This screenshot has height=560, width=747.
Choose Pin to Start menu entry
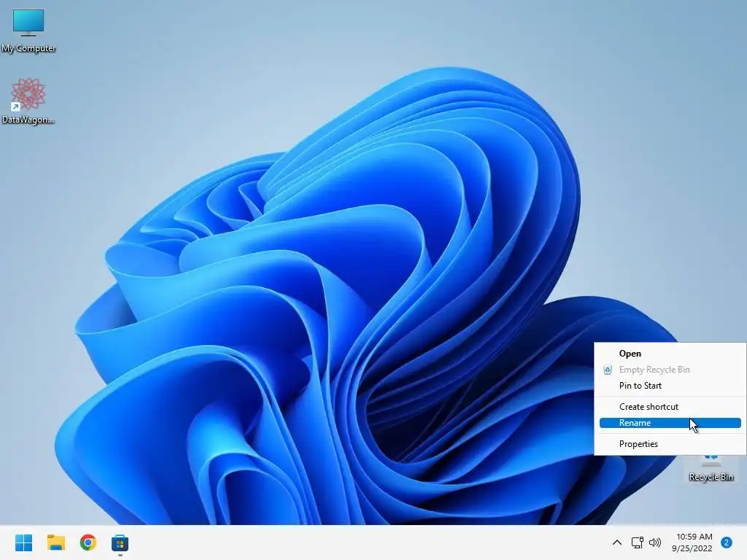670,386
